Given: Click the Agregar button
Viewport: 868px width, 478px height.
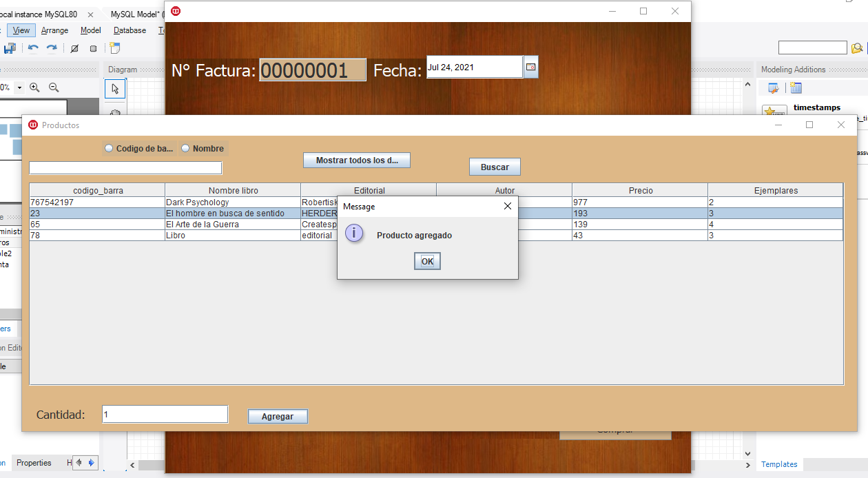Looking at the screenshot, I should tap(278, 416).
